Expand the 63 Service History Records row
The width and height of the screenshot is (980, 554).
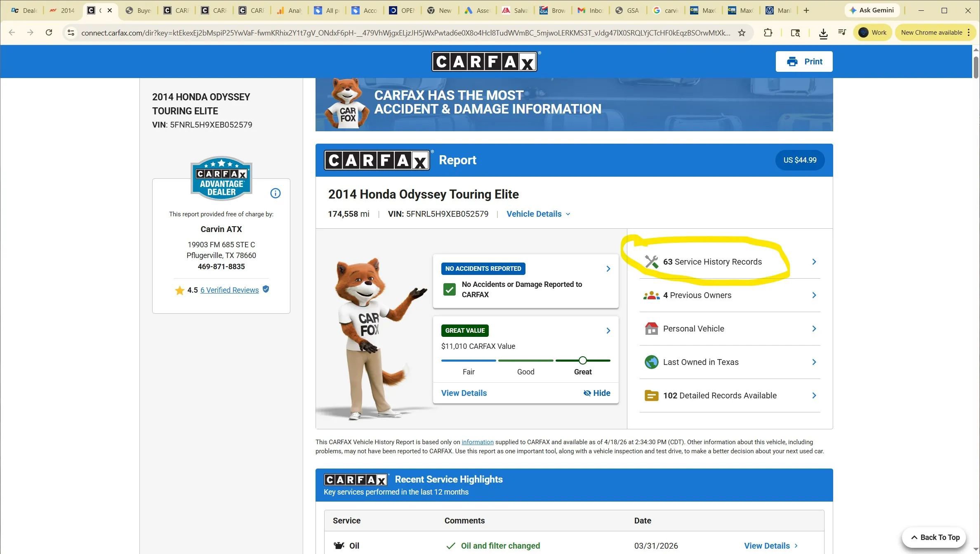(x=730, y=262)
